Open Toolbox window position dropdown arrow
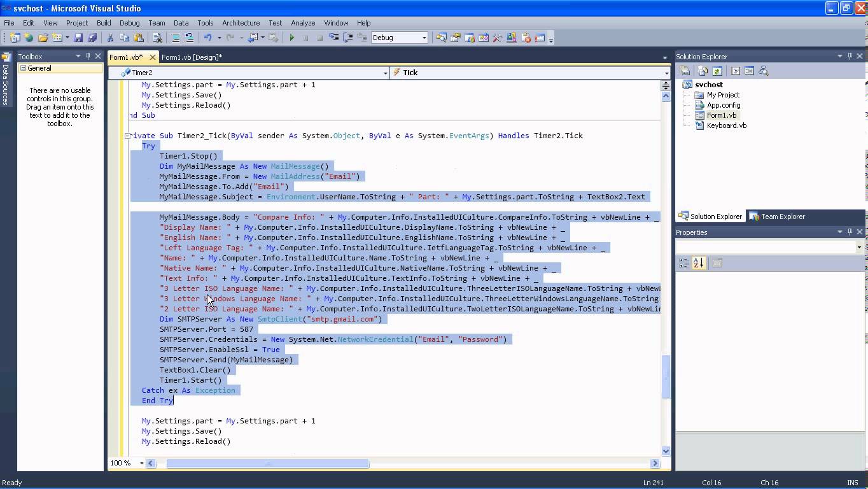 [78, 56]
